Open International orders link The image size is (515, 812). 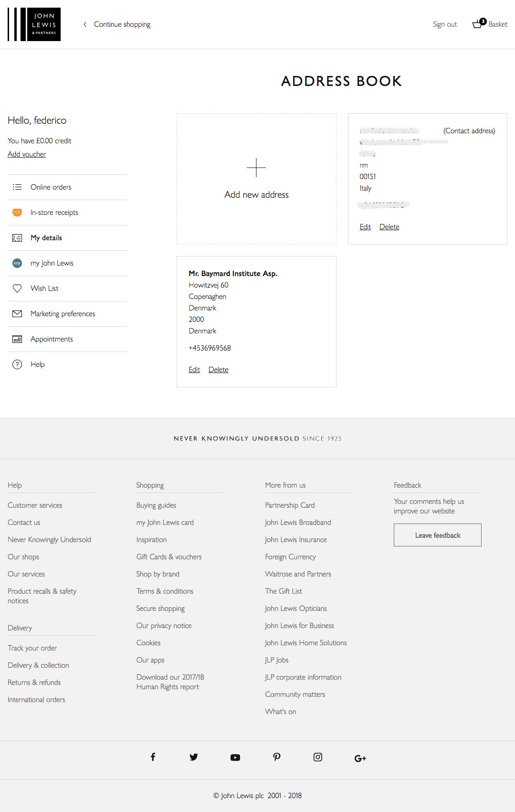pos(36,700)
